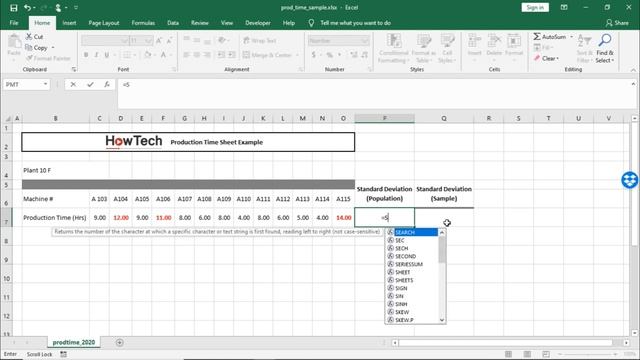Select the SEC function suggestion
Viewport: 640px width, 360px height.
(x=412, y=240)
